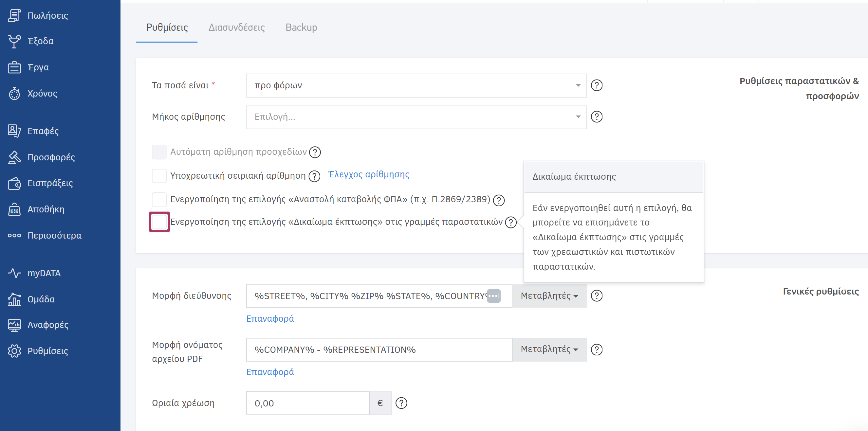Show help for Μορφή διεύθυνσης
The width and height of the screenshot is (868, 431).
597,296
